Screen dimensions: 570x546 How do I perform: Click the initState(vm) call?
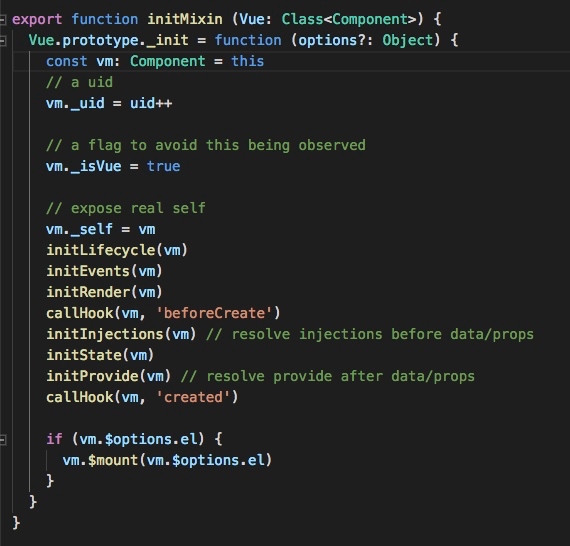click(x=100, y=355)
